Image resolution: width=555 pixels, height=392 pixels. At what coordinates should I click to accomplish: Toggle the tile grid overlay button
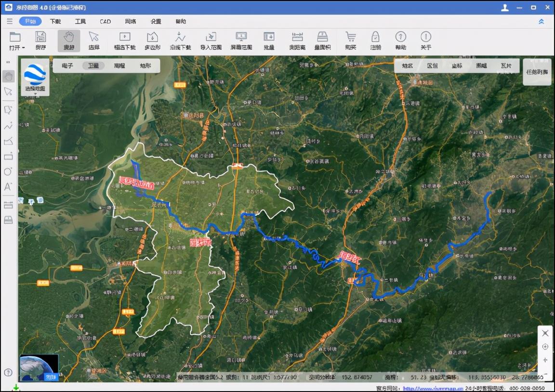click(x=506, y=65)
